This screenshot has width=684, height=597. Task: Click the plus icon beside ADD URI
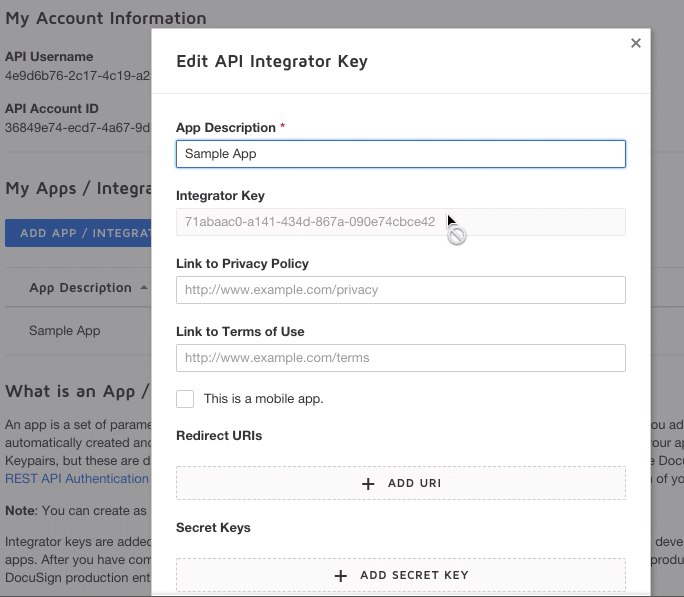[368, 484]
